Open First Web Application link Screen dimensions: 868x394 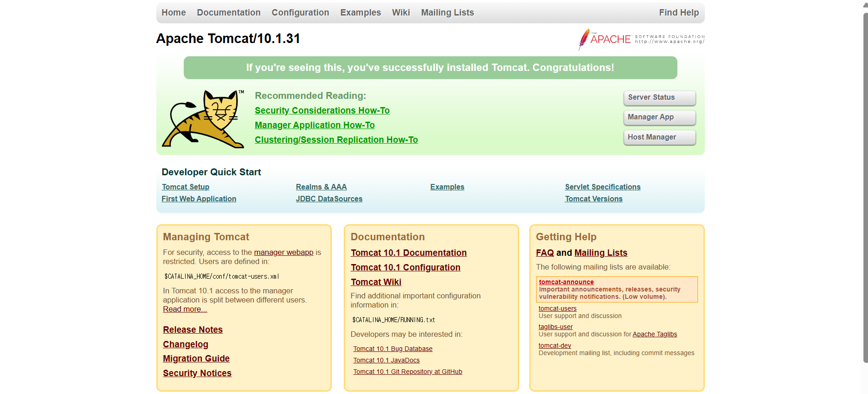(199, 199)
